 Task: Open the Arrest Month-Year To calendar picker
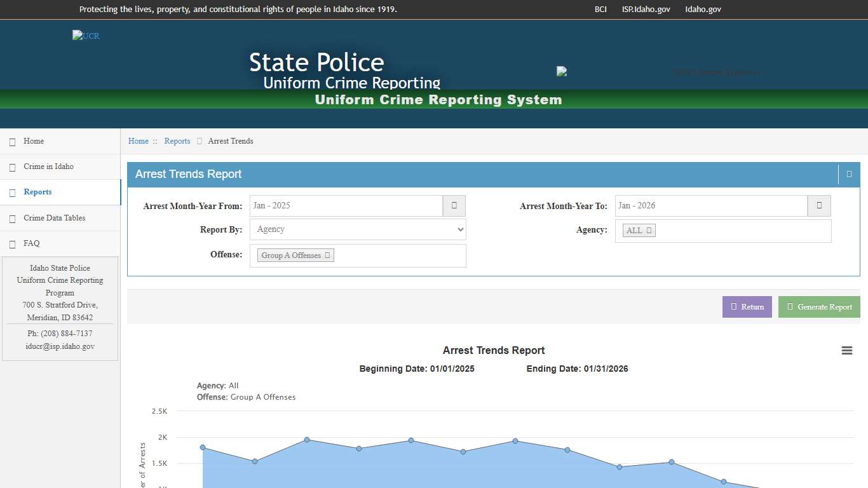[x=819, y=205]
